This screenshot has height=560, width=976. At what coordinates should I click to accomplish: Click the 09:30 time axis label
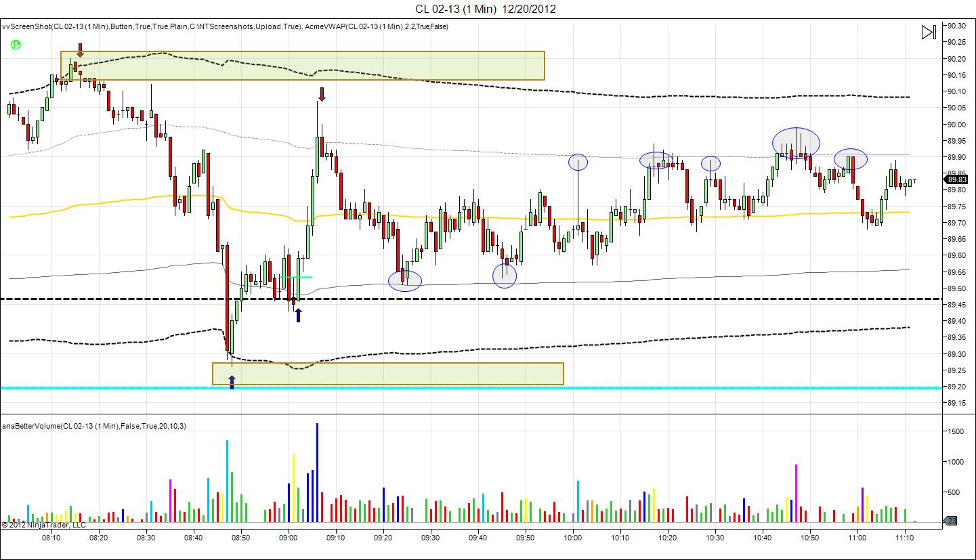pos(431,538)
